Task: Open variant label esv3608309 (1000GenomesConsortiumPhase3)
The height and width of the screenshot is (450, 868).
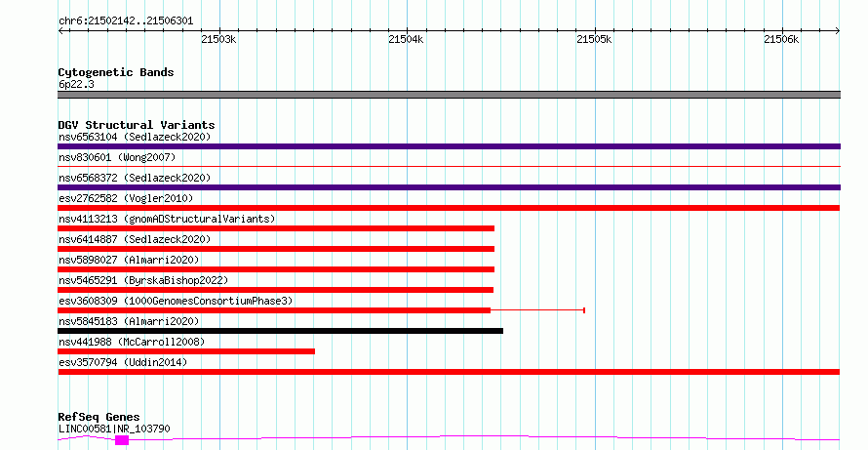Action: point(176,301)
